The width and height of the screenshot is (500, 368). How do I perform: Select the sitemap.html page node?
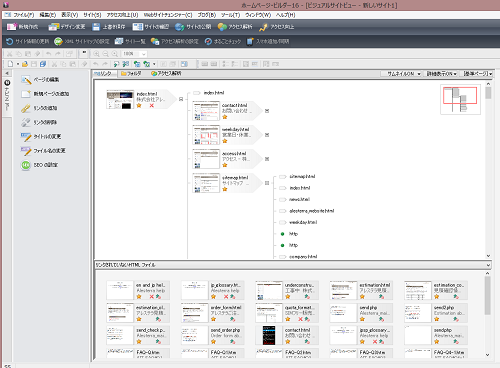[x=227, y=183]
